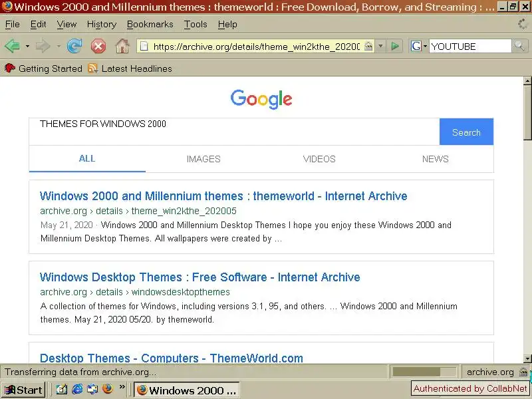Image resolution: width=532 pixels, height=399 pixels.
Task: Click archive.org text in status bar
Action: pyautogui.click(x=490, y=372)
